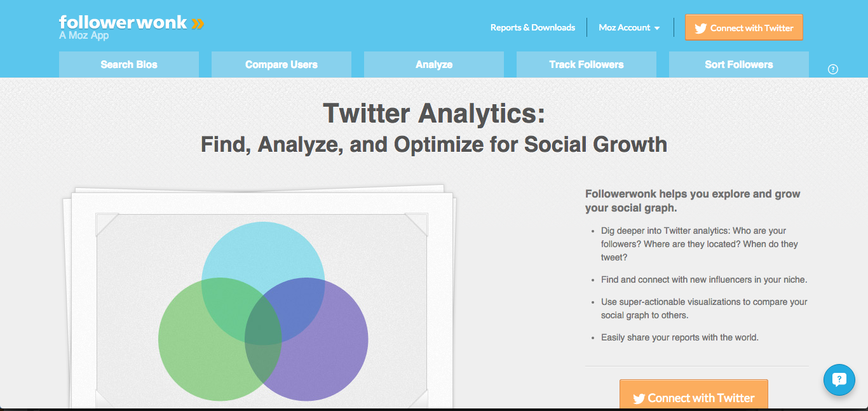
Task: Open the Analyze tab
Action: (434, 64)
